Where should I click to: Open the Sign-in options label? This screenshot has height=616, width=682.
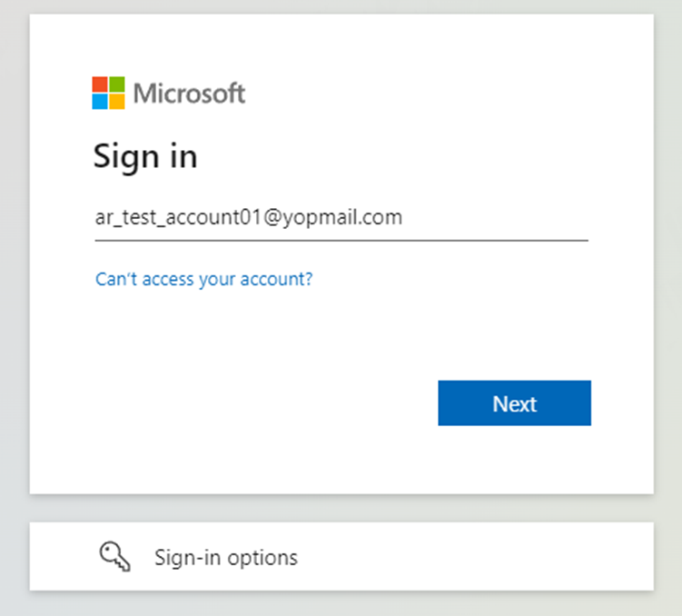point(225,557)
